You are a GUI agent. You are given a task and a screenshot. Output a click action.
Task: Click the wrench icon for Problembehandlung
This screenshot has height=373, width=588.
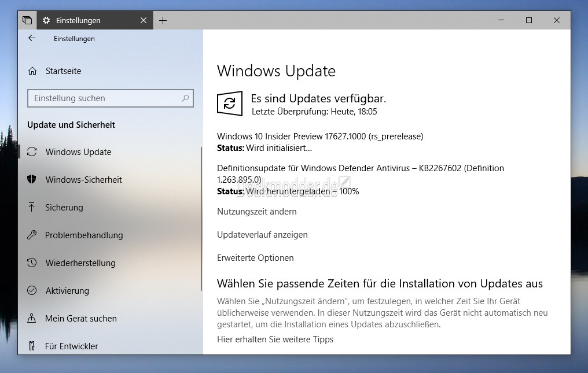pos(32,235)
